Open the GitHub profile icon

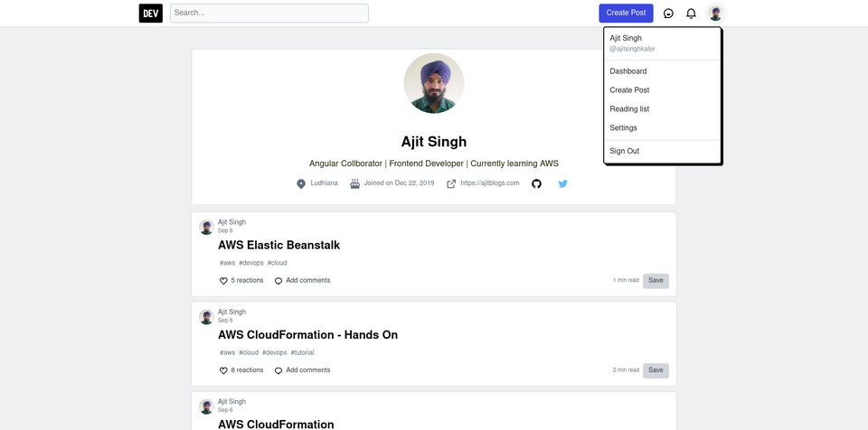(536, 183)
